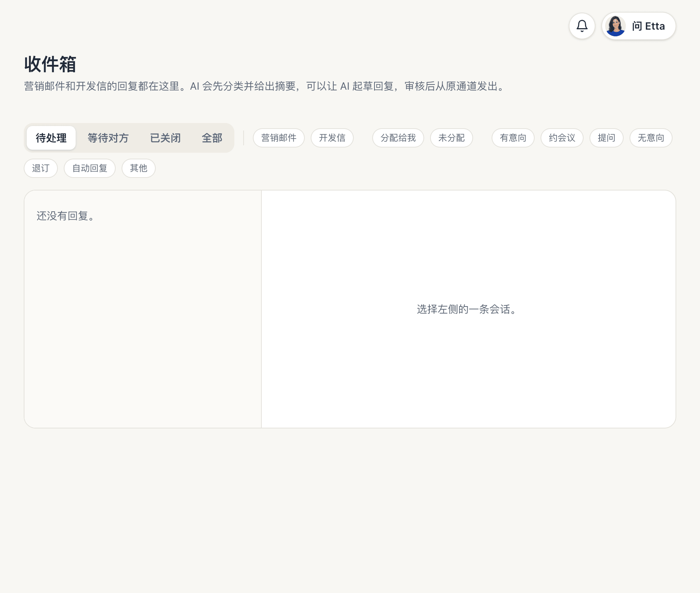Toggle the 退订 filter chip
This screenshot has width=700, height=593.
tap(41, 168)
